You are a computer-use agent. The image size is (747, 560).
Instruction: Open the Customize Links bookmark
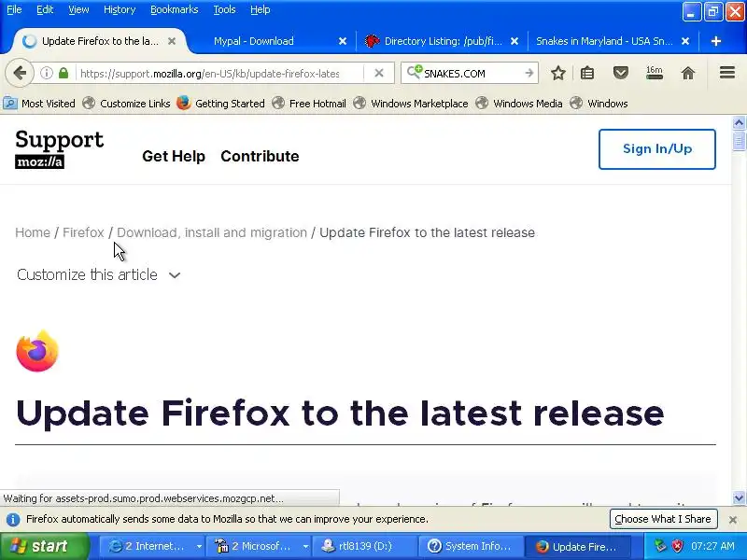(x=126, y=104)
